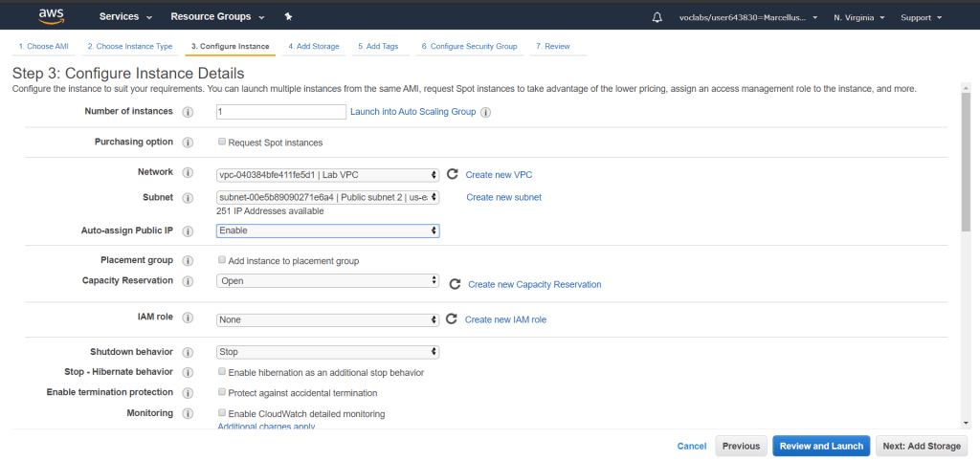Screen dimensions: 980x461
Task: Refresh the IAM role list
Action: [453, 319]
